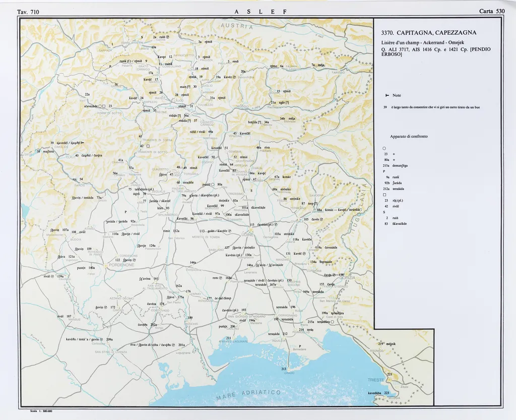Click the title '3370. CAPITAGNA, CAPEZZAGNA'

[428, 33]
